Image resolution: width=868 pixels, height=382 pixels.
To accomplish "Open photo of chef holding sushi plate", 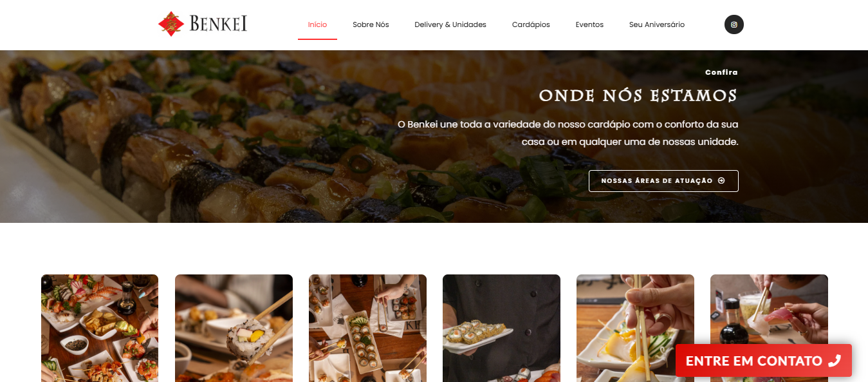I will (501, 329).
